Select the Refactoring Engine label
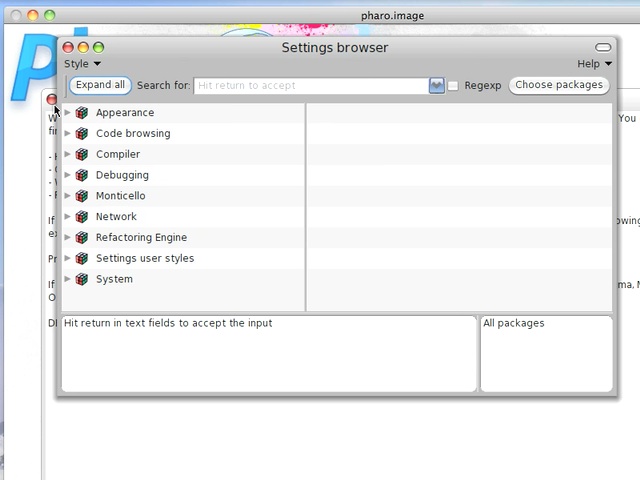The image size is (640, 480). point(141,238)
